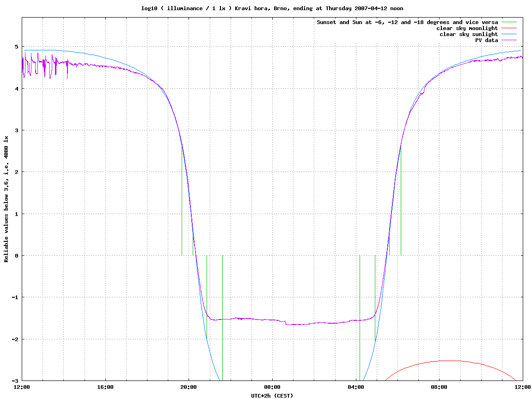Click the x-axis tick label 00:00

click(x=272, y=387)
